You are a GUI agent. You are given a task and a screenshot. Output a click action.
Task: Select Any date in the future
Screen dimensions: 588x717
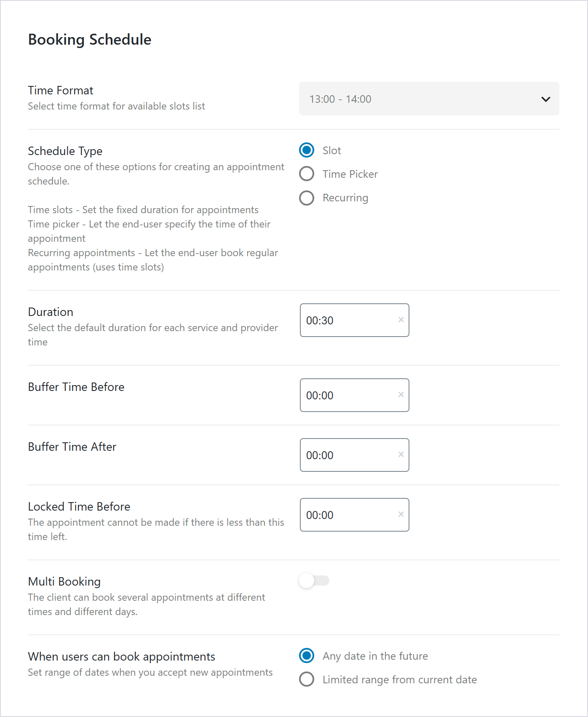pyautogui.click(x=307, y=655)
